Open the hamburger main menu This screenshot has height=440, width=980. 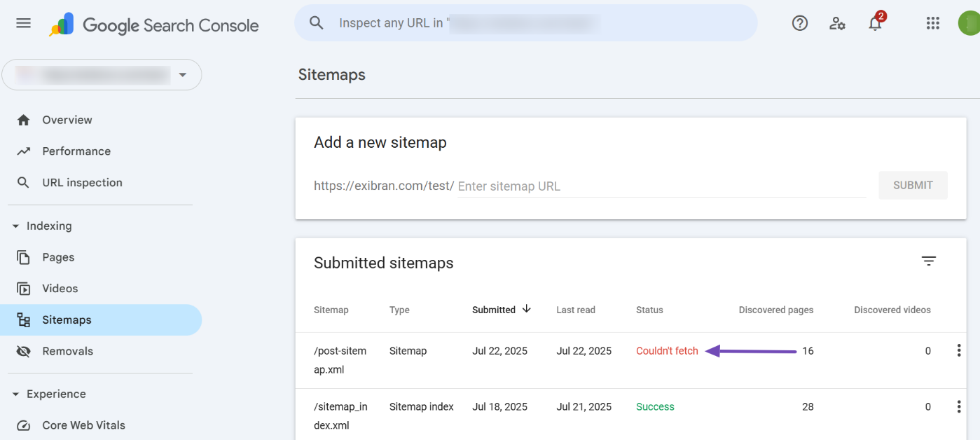point(23,23)
